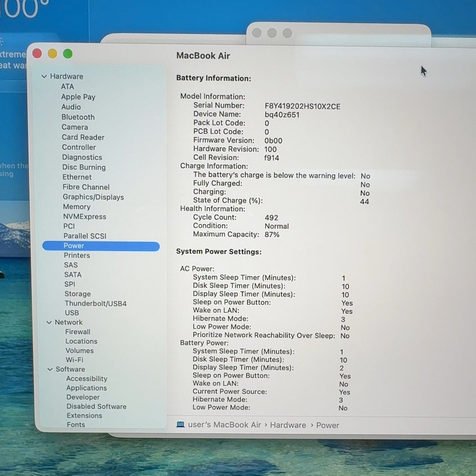The image size is (476, 476).
Task: Show Ethernet information
Action: (77, 177)
